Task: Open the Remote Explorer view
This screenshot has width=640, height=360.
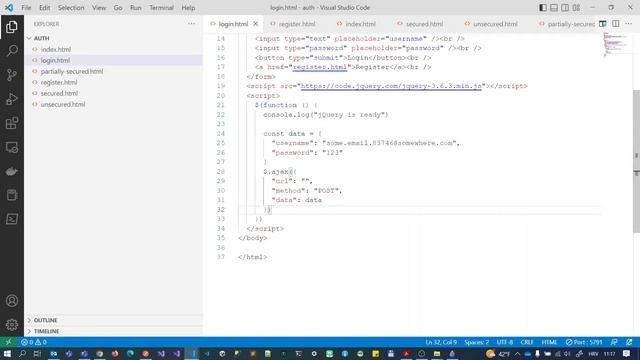Action: tap(12, 147)
